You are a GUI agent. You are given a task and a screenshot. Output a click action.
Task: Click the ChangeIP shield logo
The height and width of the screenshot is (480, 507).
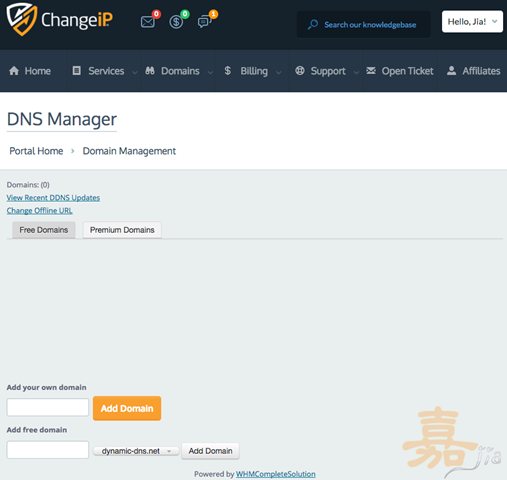pos(22,19)
